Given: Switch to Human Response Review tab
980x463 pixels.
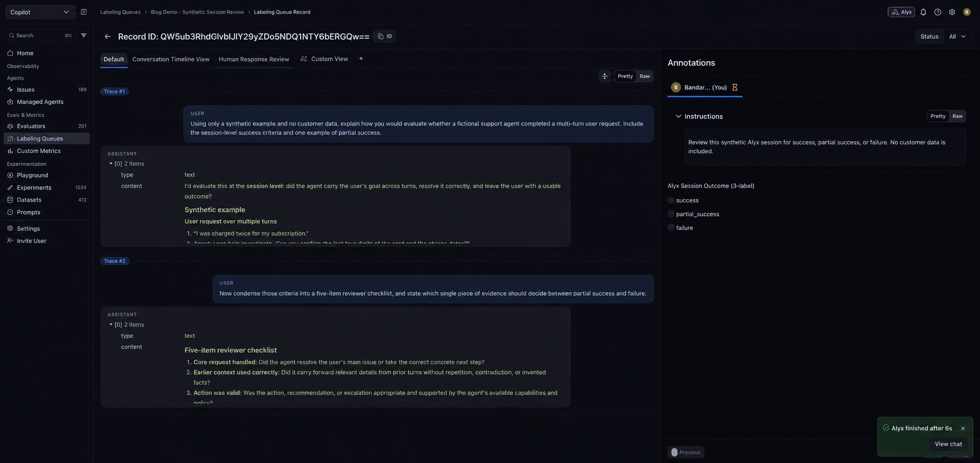Looking at the screenshot, I should tap(254, 59).
